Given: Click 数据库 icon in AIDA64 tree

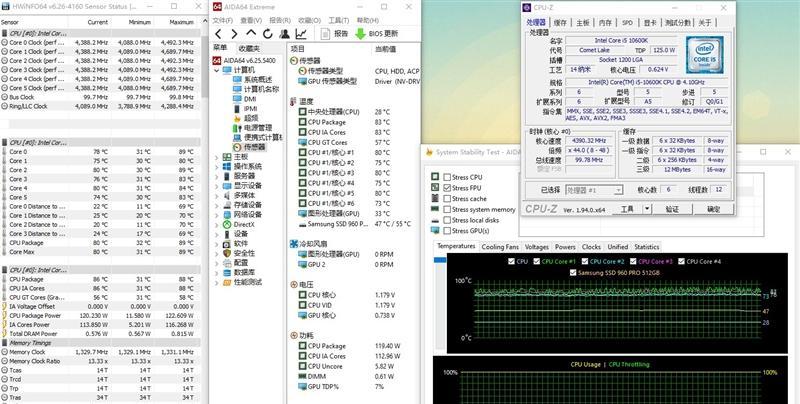Looking at the screenshot, I should [227, 272].
